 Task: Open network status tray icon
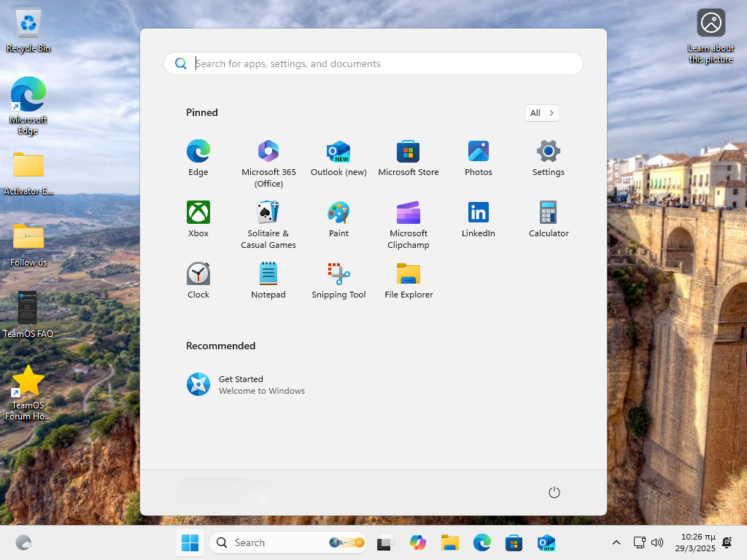coord(639,542)
